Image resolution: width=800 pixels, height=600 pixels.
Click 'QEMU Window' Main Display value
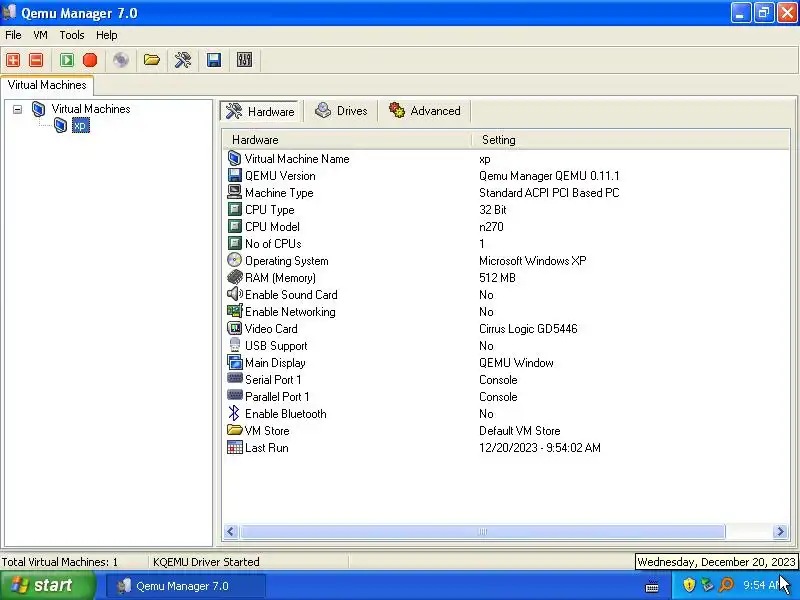coord(516,363)
